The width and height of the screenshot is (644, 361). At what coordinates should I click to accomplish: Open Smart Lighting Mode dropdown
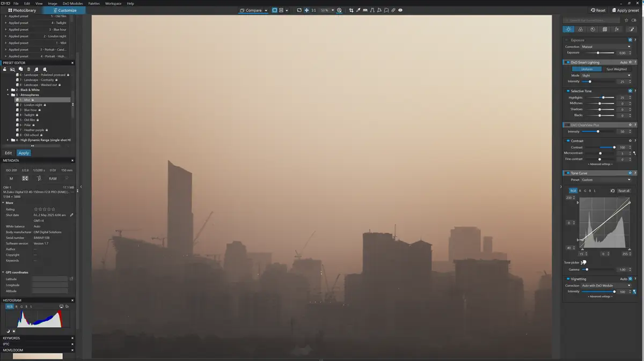pyautogui.click(x=606, y=75)
